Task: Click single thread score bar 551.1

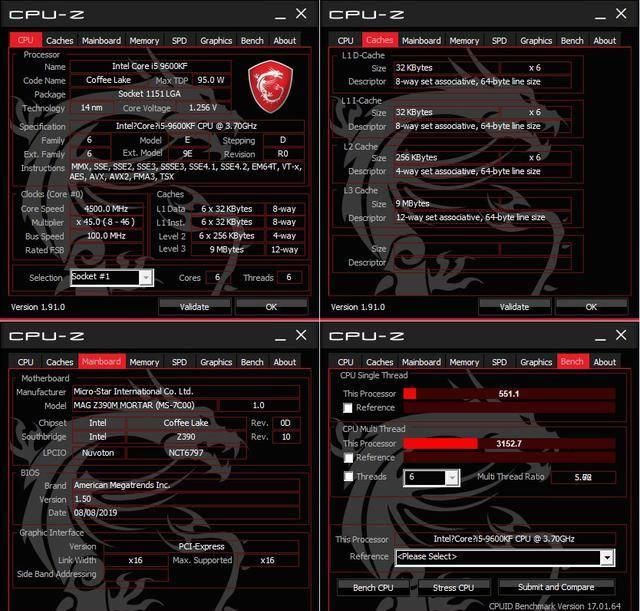Action: pos(509,394)
